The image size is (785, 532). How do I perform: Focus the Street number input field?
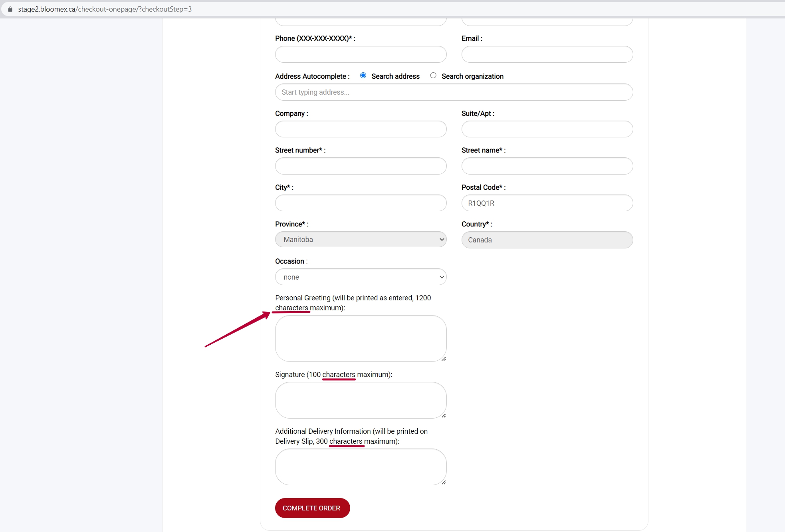[x=361, y=166]
